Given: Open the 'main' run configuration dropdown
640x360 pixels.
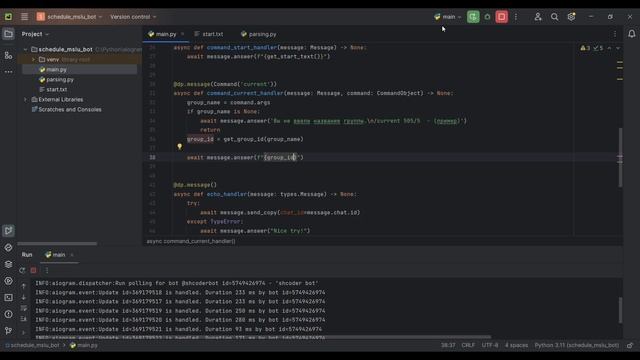Looking at the screenshot, I should 448,17.
